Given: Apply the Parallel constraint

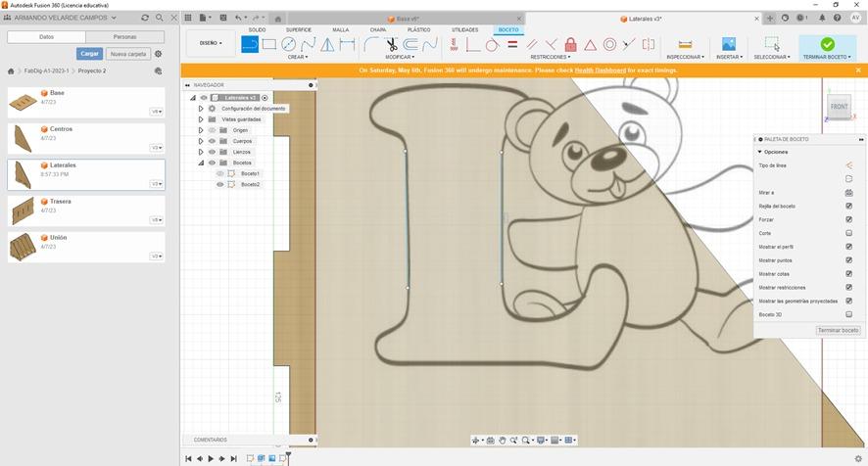Looking at the screenshot, I should tap(531, 44).
